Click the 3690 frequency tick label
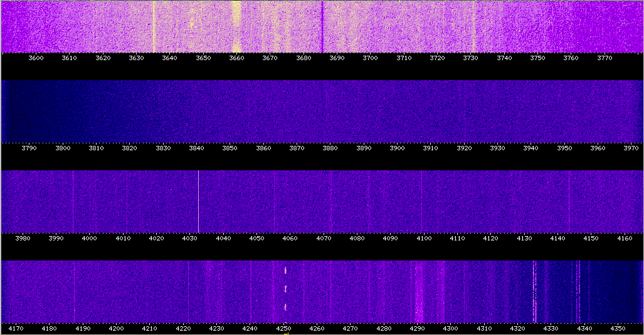The height and width of the screenshot is (335, 644). (x=337, y=58)
